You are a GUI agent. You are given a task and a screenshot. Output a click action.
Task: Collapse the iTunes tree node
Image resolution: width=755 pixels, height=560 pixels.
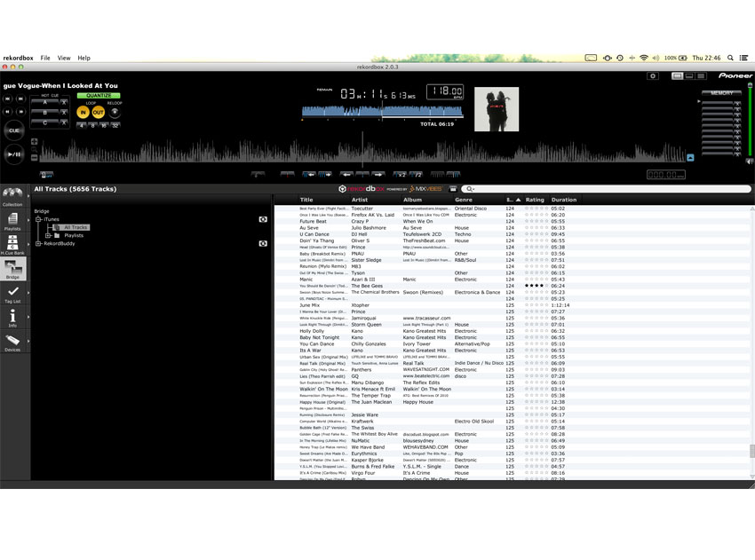[38, 219]
